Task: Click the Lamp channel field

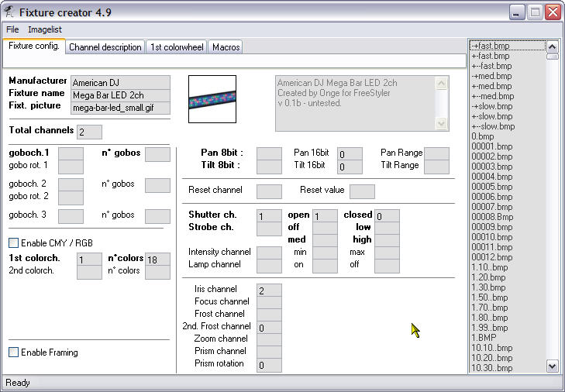Action: (269, 266)
